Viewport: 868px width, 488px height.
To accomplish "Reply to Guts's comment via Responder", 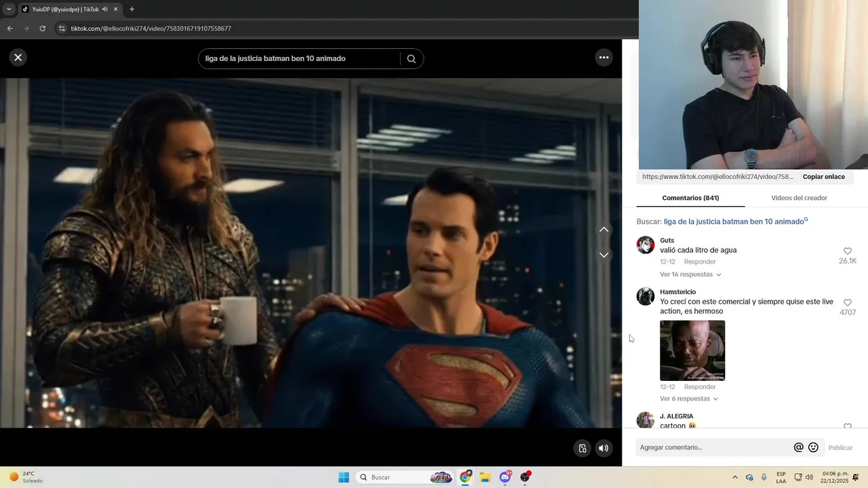I will click(700, 262).
